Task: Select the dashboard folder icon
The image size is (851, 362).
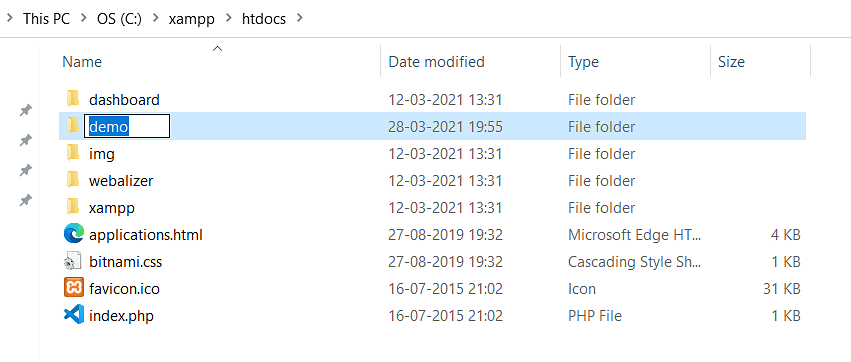Action: tap(73, 99)
